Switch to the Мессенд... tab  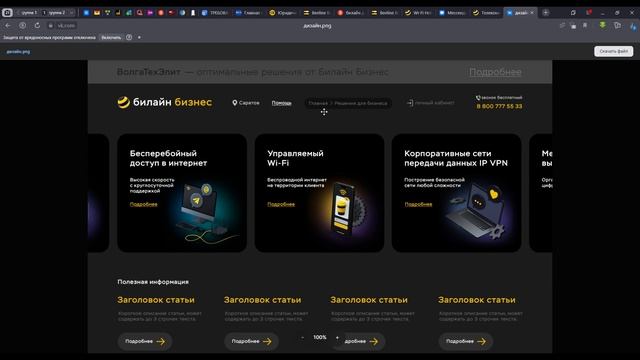point(452,13)
